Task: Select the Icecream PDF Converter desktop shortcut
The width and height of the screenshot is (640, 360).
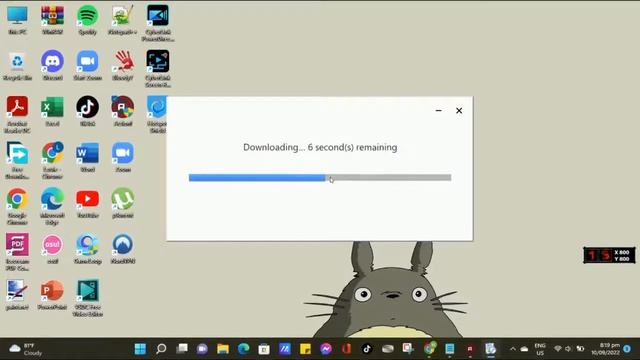Action: (17, 252)
